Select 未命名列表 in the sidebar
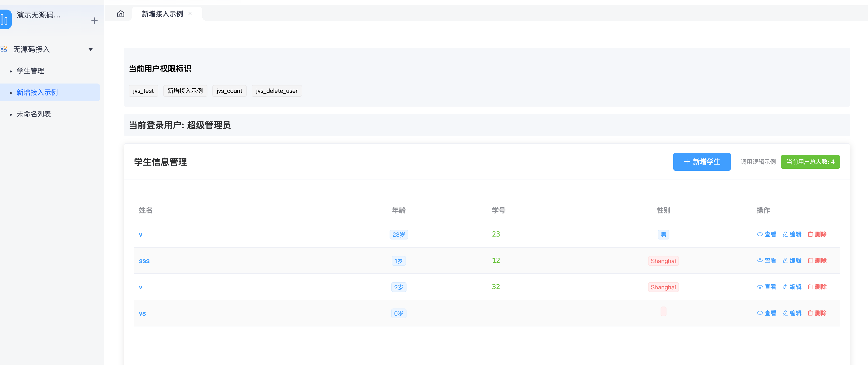The width and height of the screenshot is (868, 365). tap(34, 114)
